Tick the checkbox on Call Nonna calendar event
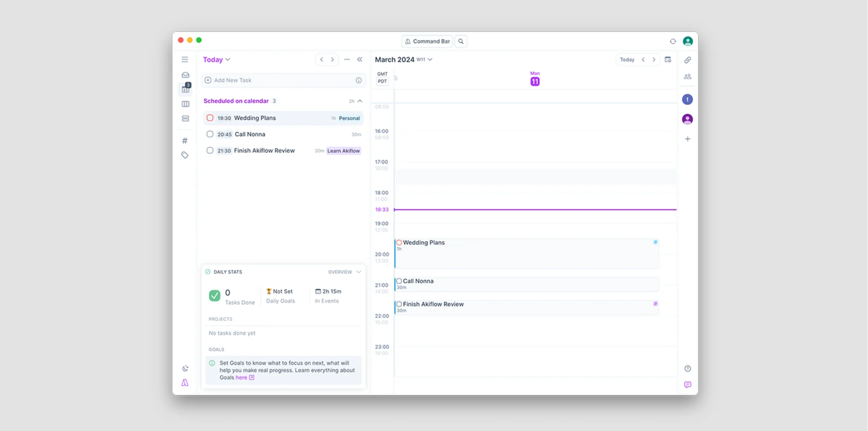This screenshot has height=431, width=868. pyautogui.click(x=399, y=281)
